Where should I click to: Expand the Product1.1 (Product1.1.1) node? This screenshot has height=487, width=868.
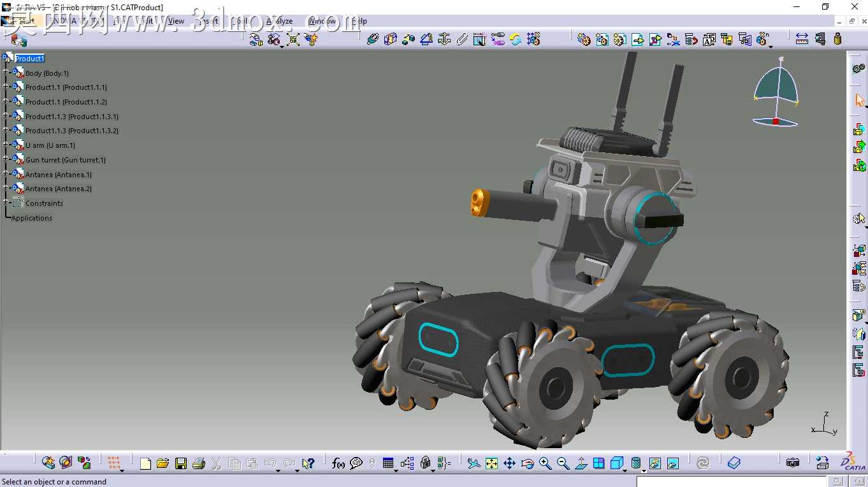(6, 87)
